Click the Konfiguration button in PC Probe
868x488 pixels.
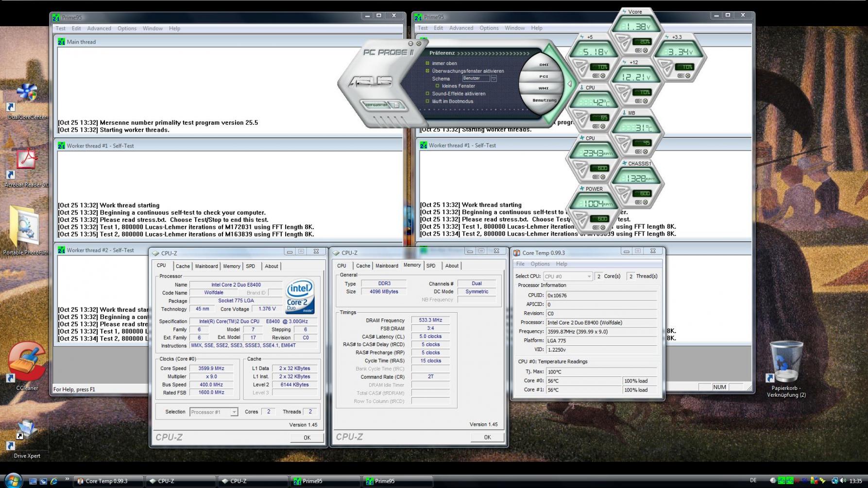coord(376,105)
